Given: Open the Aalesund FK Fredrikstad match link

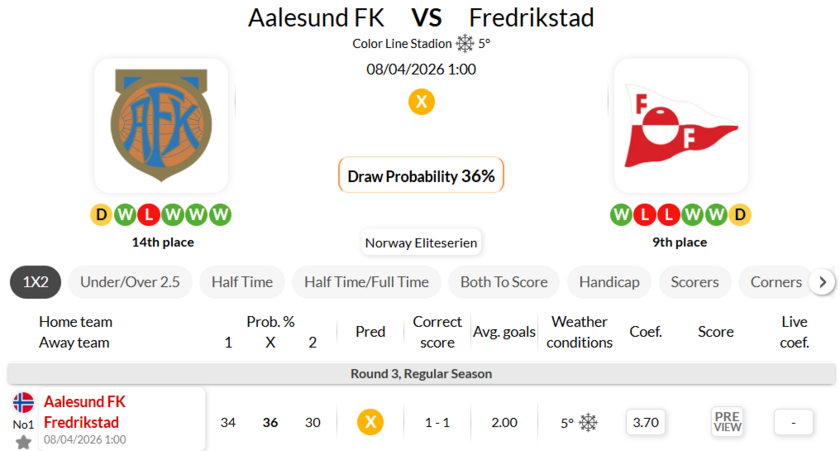Looking at the screenshot, I should click(x=83, y=412).
